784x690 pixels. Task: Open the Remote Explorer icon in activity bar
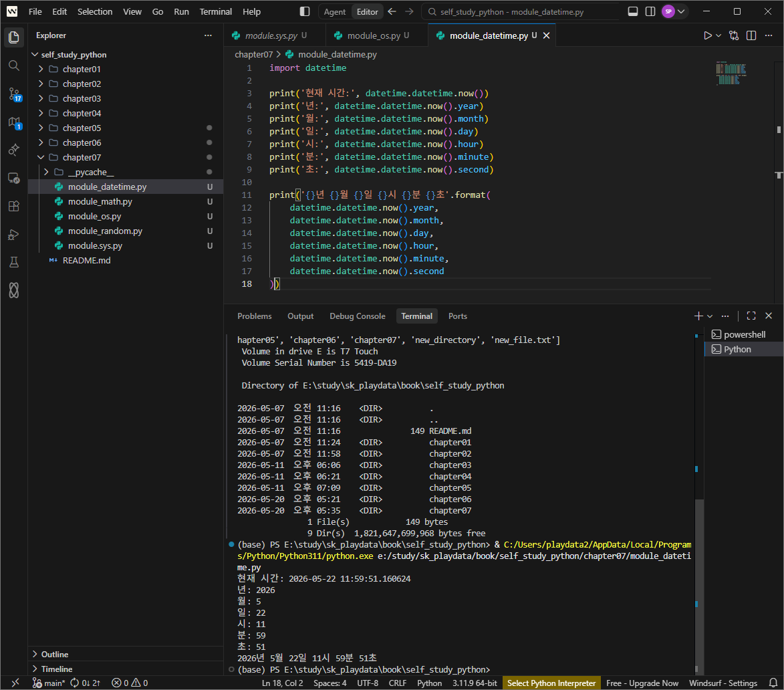pos(14,178)
